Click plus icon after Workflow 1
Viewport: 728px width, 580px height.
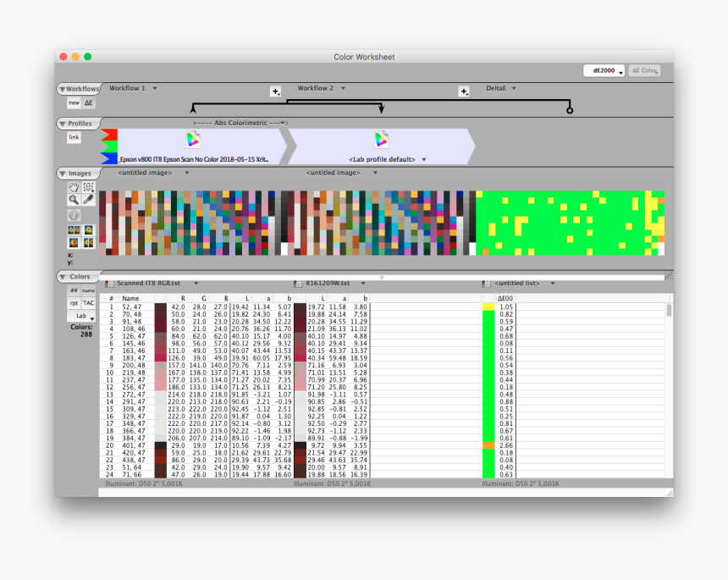click(276, 91)
